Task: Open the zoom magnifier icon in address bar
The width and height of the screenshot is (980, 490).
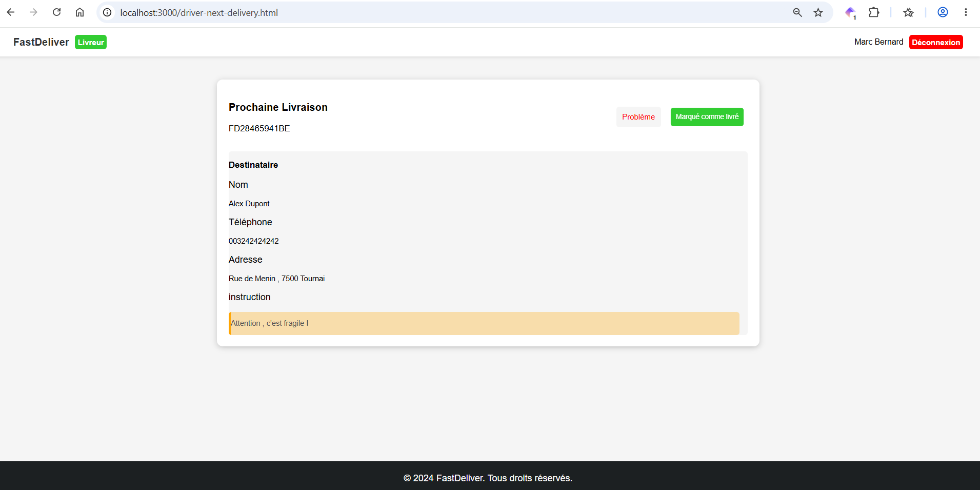Action: click(x=797, y=12)
